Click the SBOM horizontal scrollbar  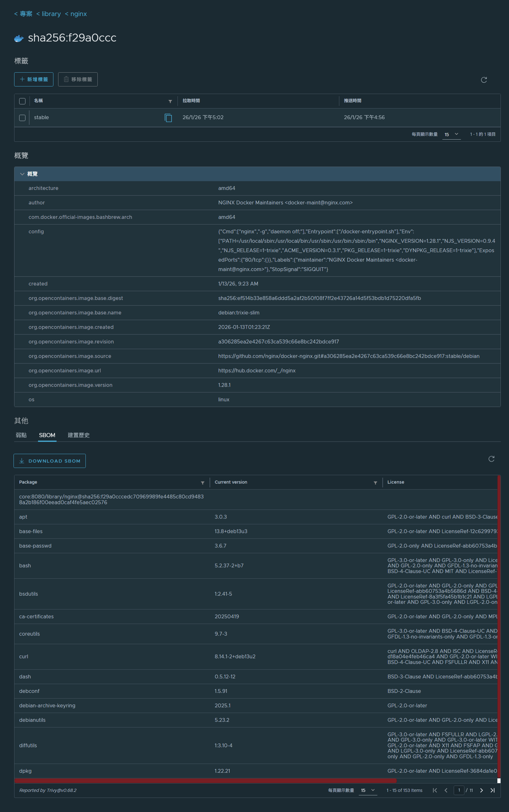(x=206, y=780)
